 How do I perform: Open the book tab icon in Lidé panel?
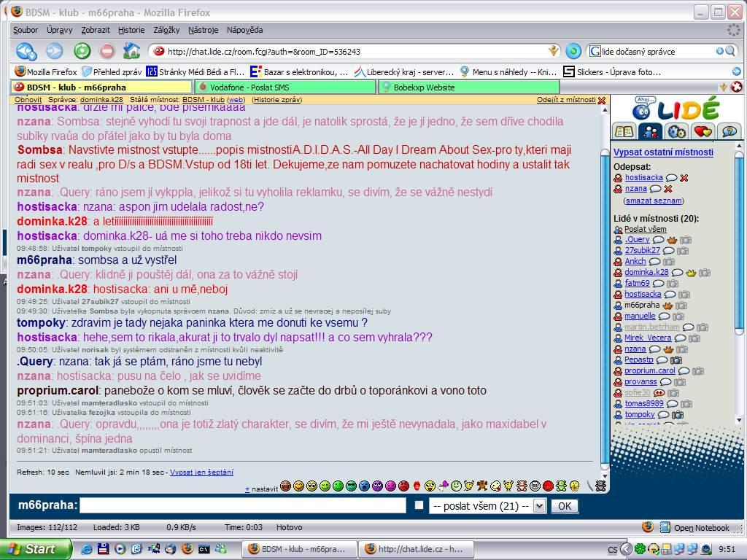click(x=624, y=131)
